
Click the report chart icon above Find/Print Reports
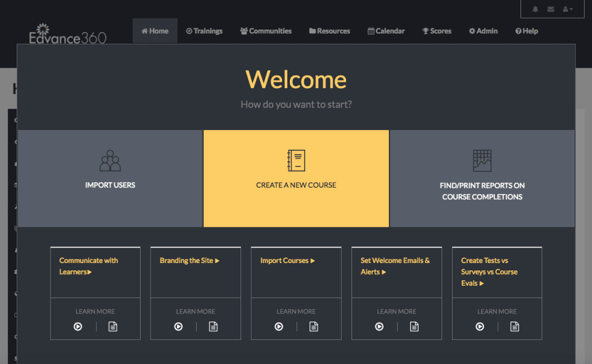482,159
